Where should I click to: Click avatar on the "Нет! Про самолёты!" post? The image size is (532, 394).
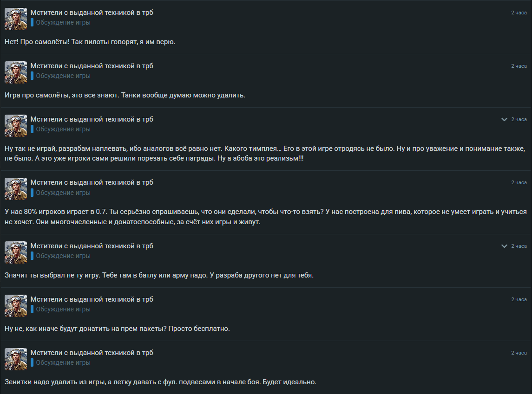click(x=16, y=19)
